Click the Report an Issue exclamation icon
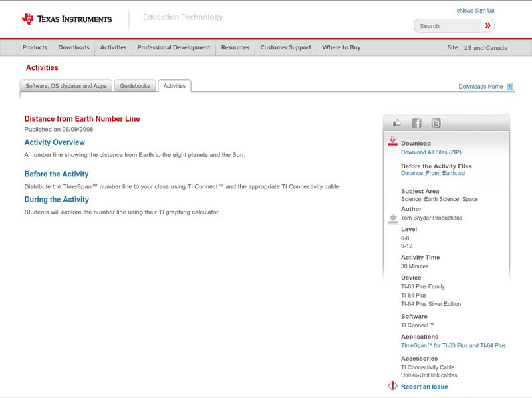Viewport: 532px width, 398px height. [x=392, y=385]
